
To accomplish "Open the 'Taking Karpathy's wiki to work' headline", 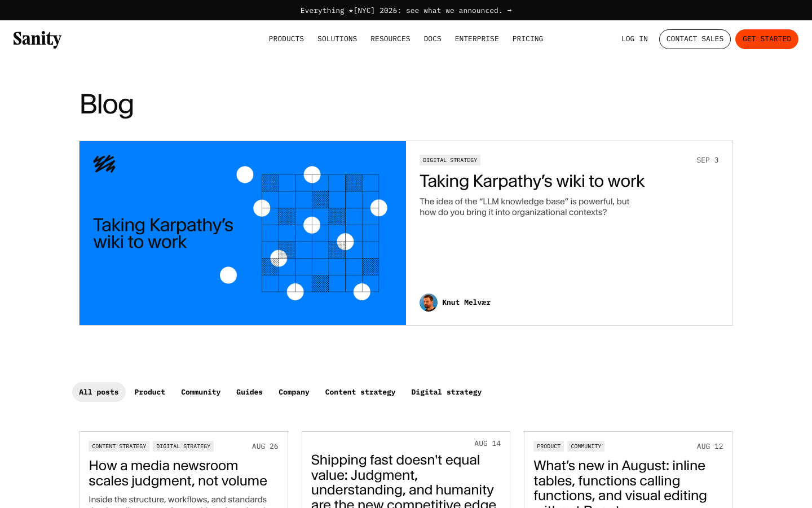I will [x=532, y=181].
